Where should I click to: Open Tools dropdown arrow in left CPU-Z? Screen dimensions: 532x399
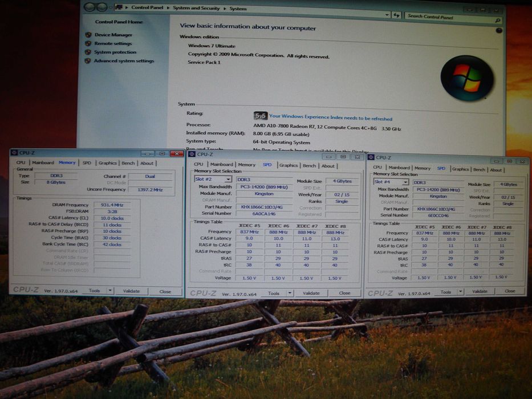pyautogui.click(x=110, y=291)
